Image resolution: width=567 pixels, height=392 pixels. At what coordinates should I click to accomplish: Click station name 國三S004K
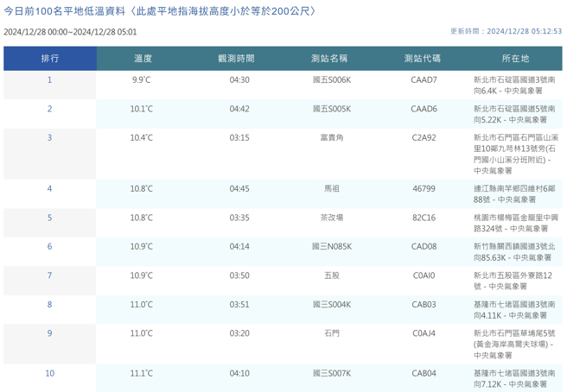[332, 305]
